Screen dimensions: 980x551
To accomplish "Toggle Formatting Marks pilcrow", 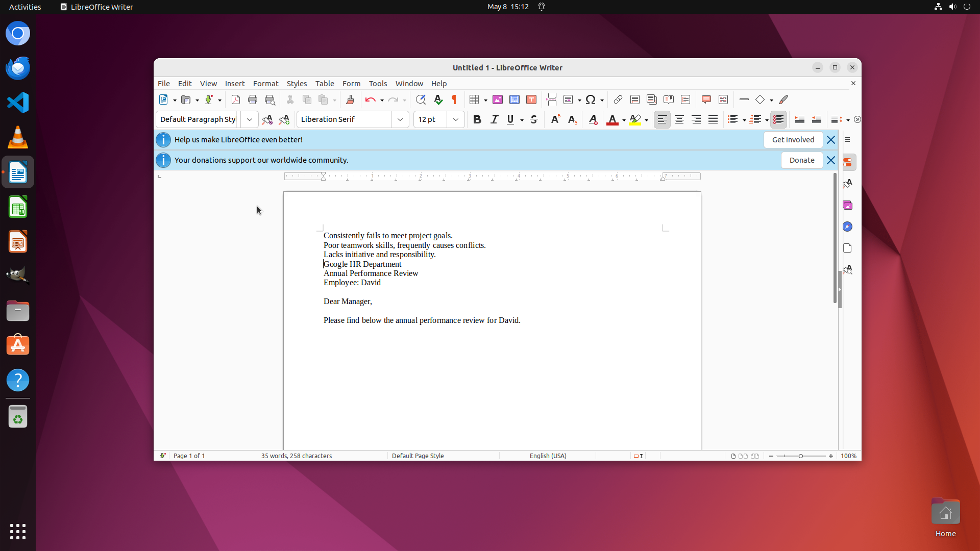I will click(454, 99).
